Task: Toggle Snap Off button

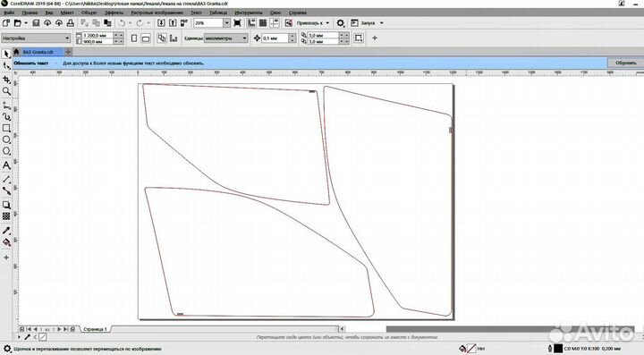Action: click(x=288, y=23)
